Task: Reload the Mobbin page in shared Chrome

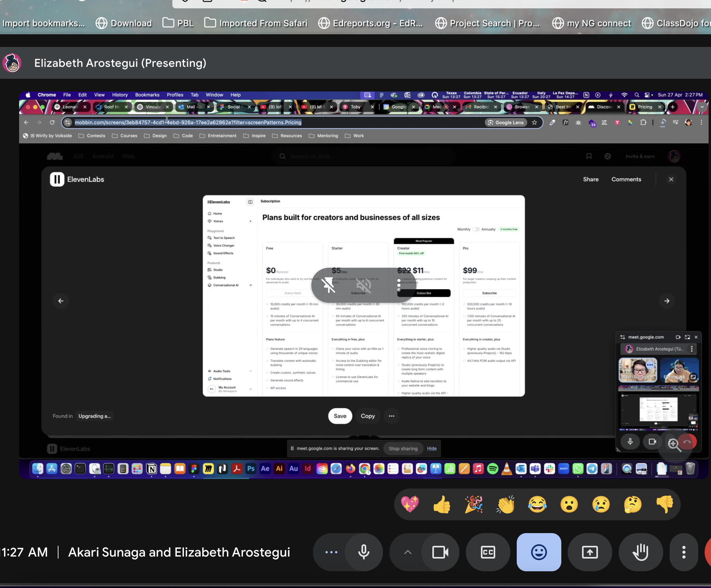Action: [x=52, y=123]
